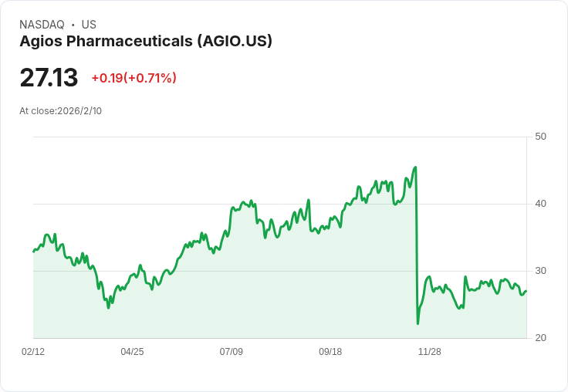Click the 30 label on price axis

540,271
